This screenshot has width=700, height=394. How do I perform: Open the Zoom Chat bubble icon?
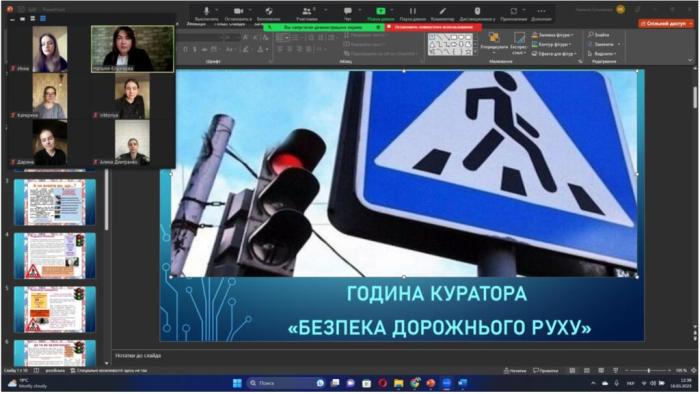348,11
